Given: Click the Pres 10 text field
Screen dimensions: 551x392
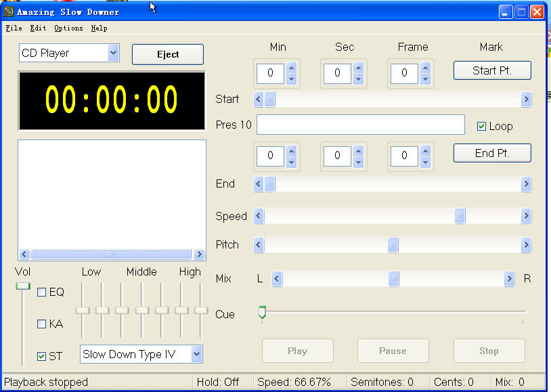Looking at the screenshot, I should tap(360, 125).
